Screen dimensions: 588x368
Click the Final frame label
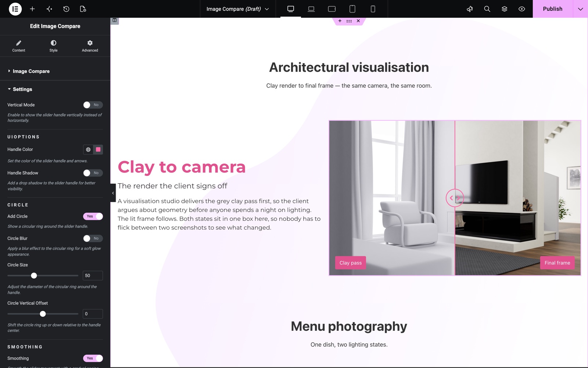tap(557, 263)
